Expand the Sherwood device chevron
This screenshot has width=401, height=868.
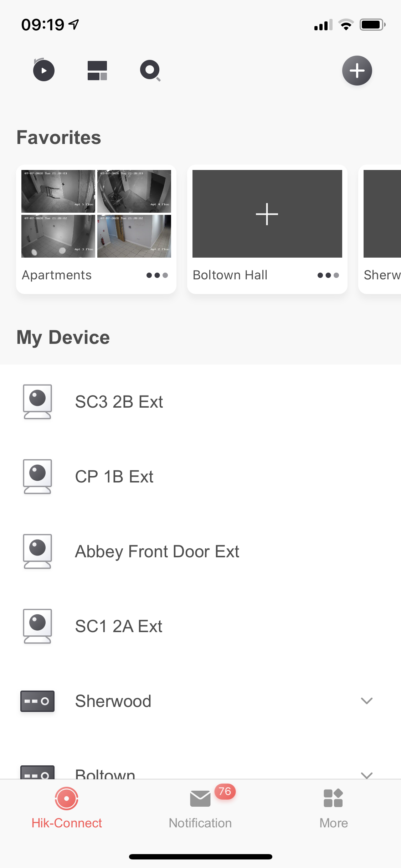[366, 701]
